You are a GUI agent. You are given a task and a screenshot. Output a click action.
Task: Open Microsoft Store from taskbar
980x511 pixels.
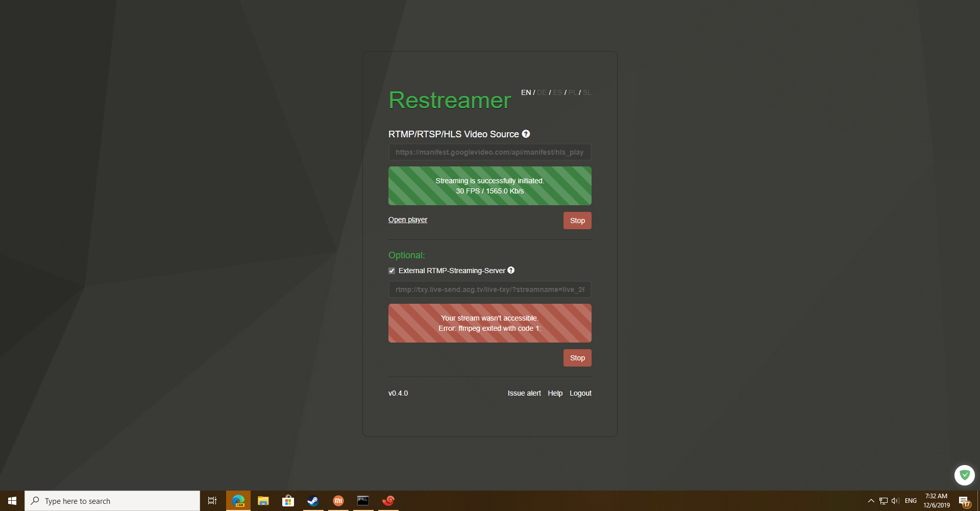click(x=288, y=501)
